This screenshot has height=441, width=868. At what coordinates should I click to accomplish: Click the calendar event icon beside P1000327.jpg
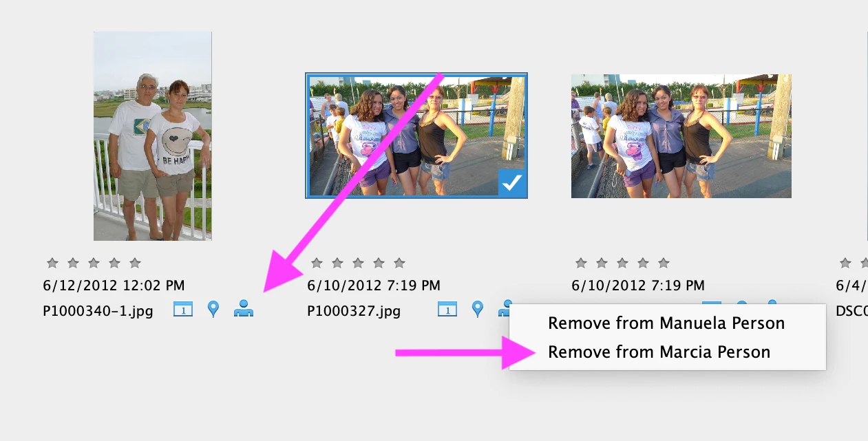point(447,310)
